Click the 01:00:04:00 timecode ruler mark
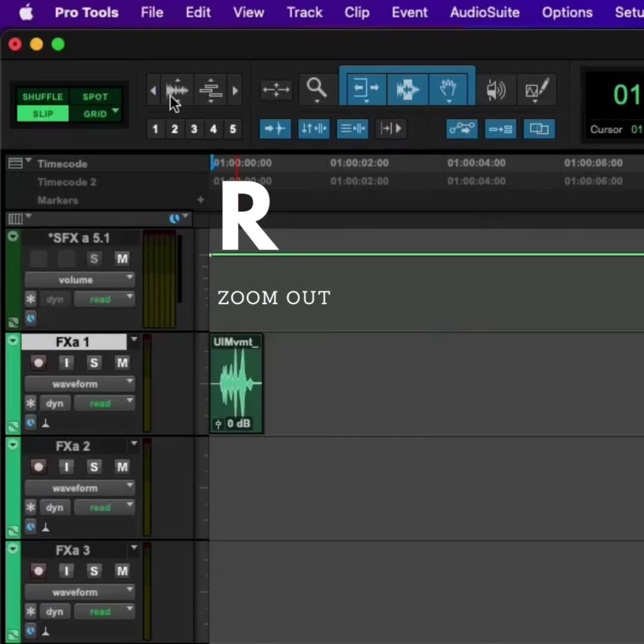Screen dimensions: 644x644 (x=476, y=163)
